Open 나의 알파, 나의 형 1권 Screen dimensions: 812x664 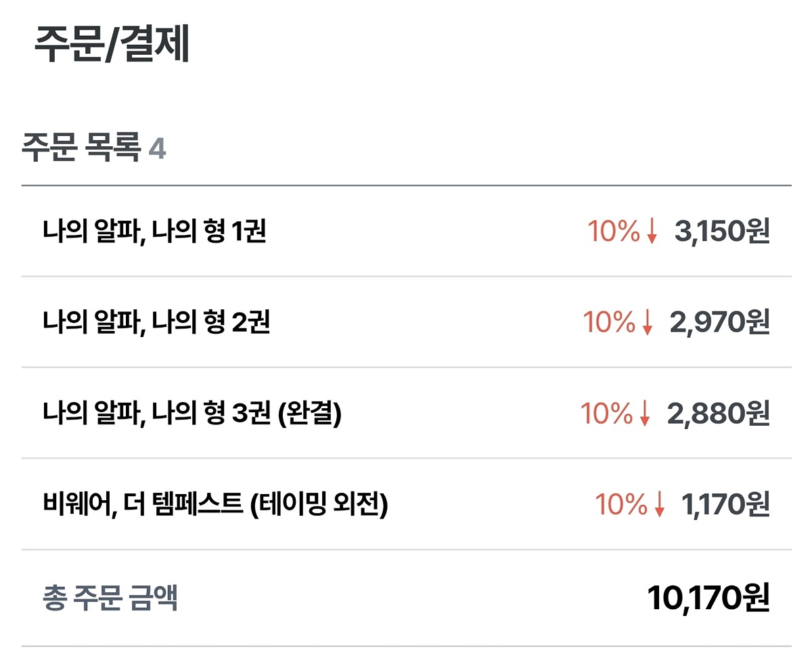tap(154, 233)
